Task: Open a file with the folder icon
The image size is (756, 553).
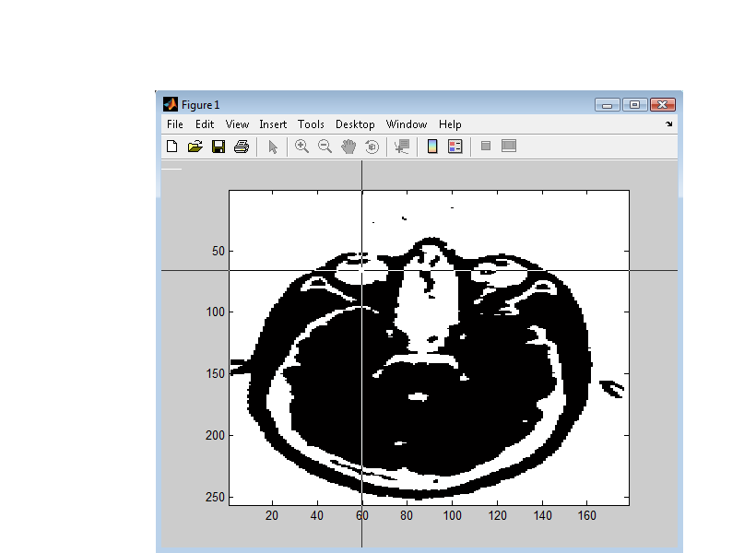Action: click(x=195, y=147)
